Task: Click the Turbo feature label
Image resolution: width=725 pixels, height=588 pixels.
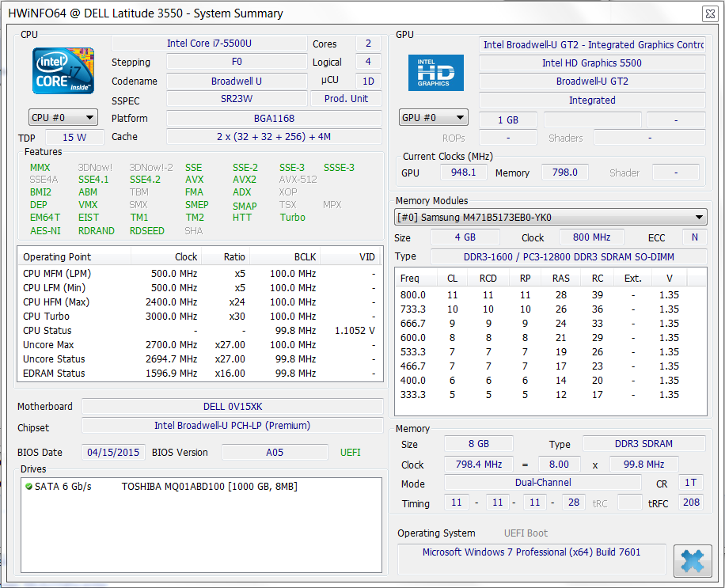Action: click(293, 218)
